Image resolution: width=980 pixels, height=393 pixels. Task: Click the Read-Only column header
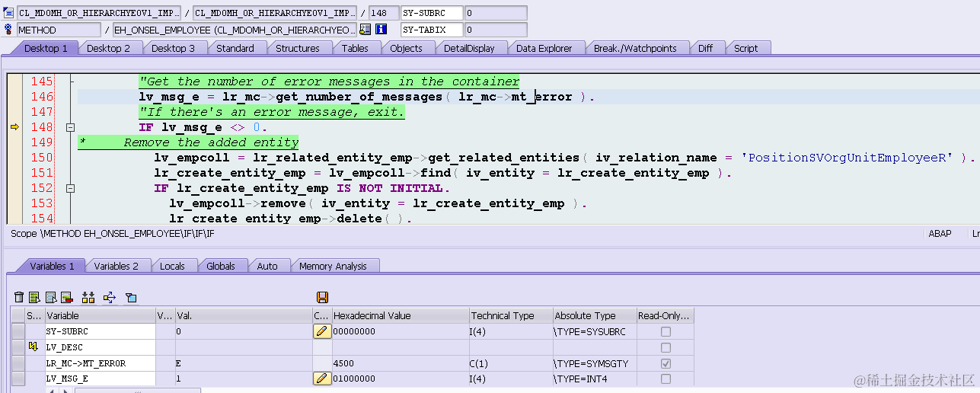pos(665,315)
